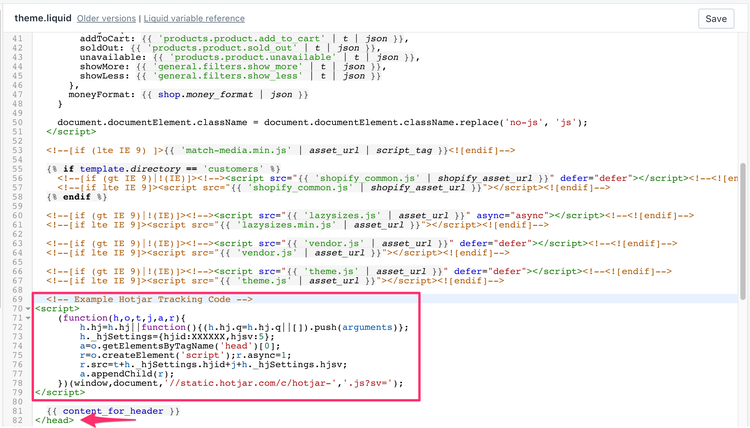750x428 pixels.
Task: Click the theme.liquid file title
Action: pos(43,18)
